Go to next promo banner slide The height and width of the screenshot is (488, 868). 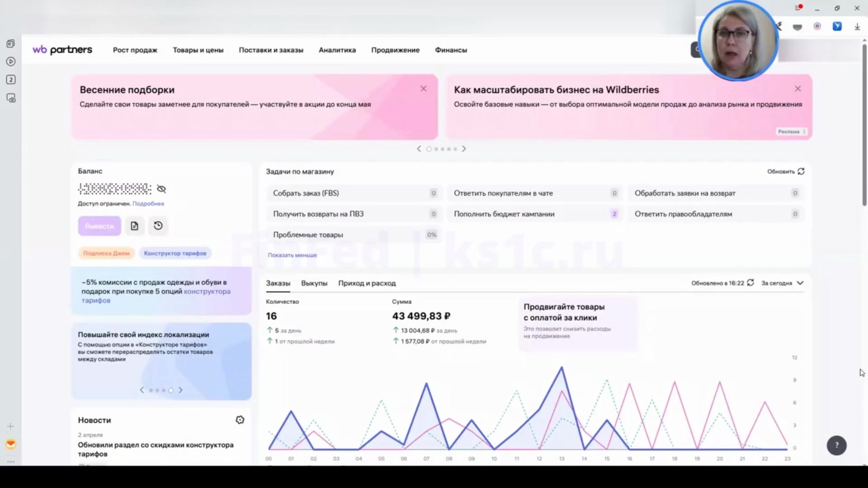click(464, 149)
